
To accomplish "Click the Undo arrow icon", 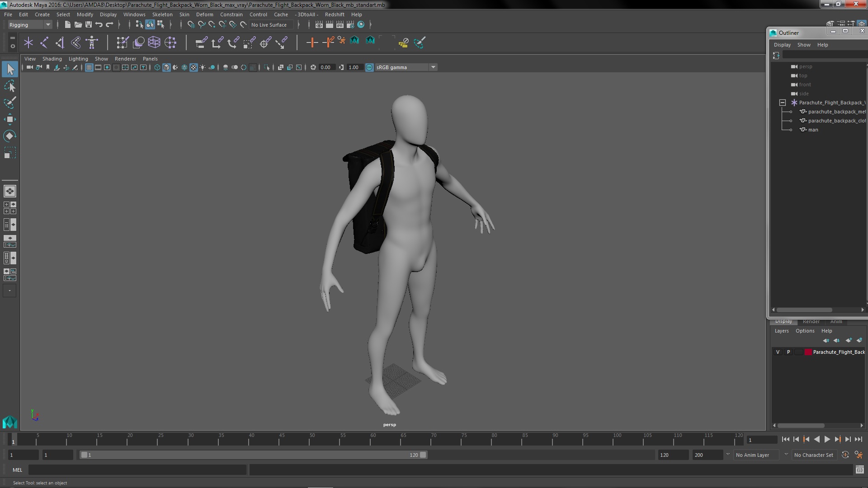I will tap(99, 25).
